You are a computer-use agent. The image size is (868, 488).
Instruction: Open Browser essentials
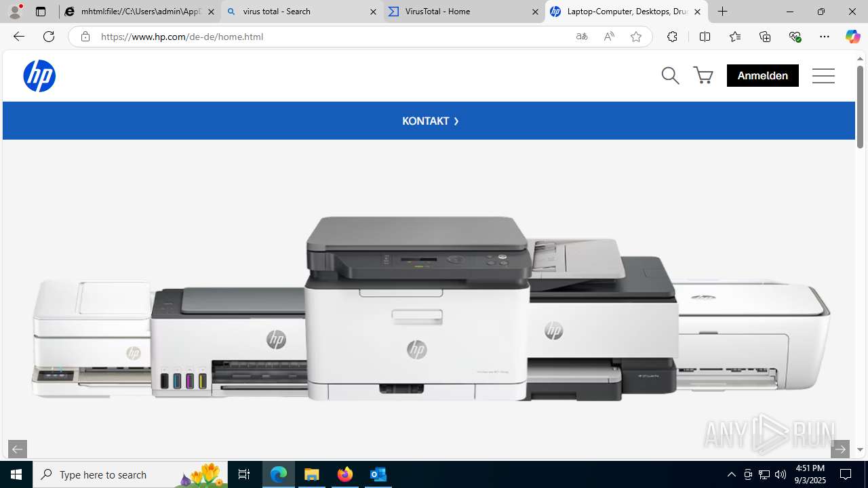pos(795,37)
